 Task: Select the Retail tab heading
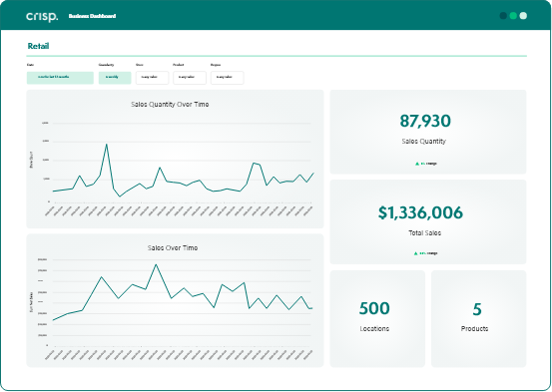(38, 46)
